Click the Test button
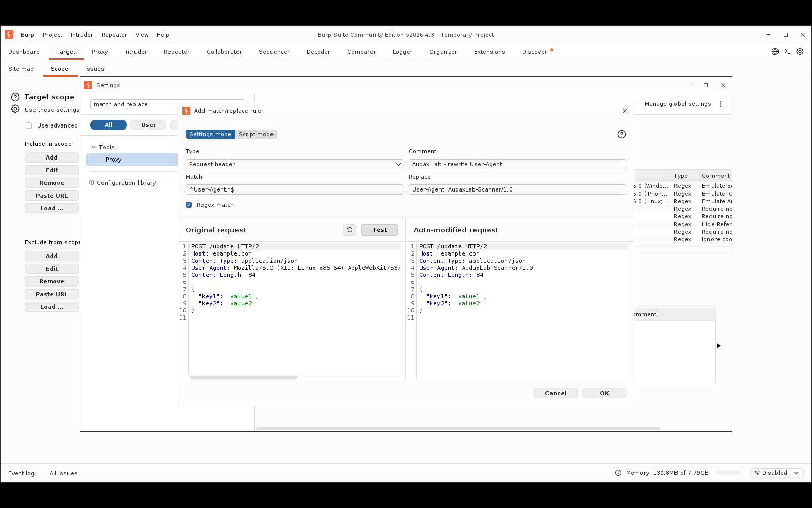Screen dimensions: 812x508 380,230
